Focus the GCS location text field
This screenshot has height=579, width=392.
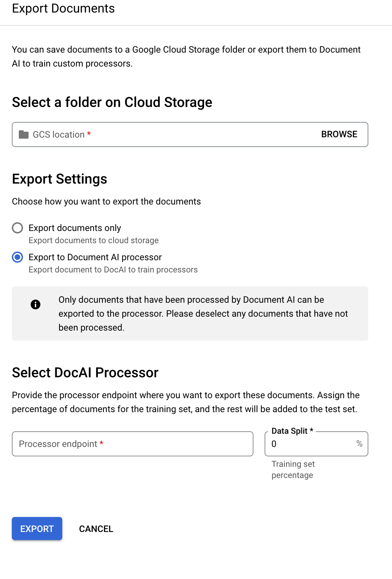point(174,134)
